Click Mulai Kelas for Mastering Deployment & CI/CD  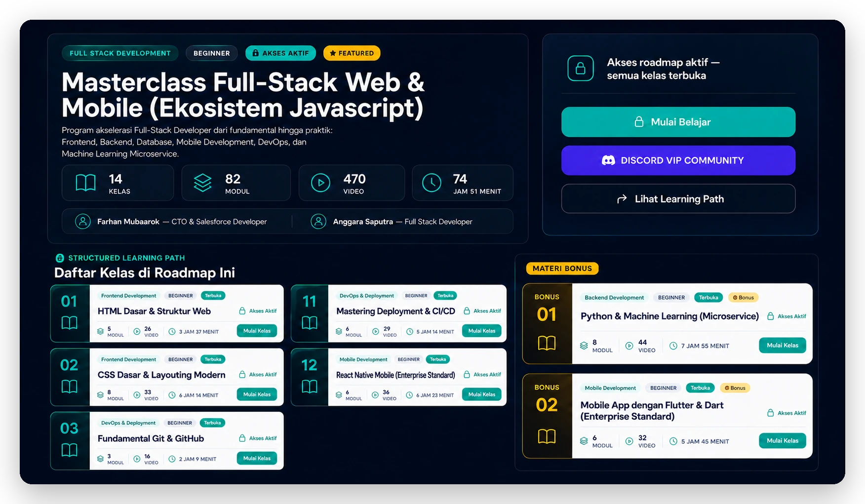[482, 331]
